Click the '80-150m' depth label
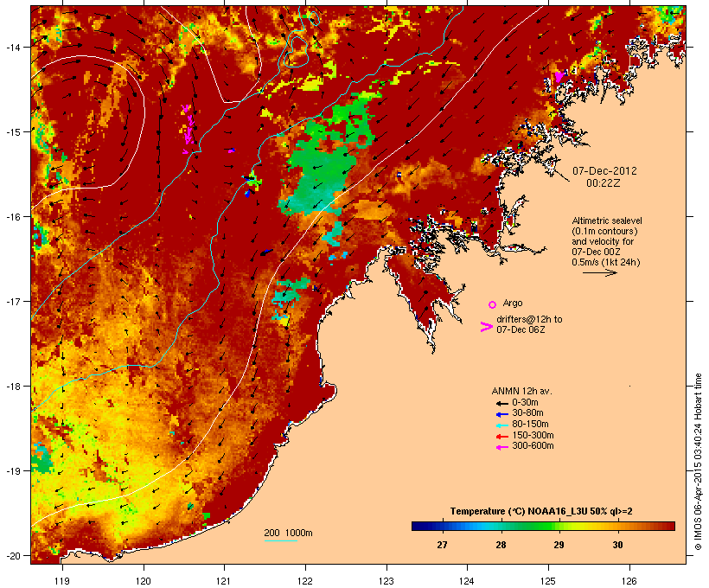Viewport: 709px width, 588px height. tap(530, 425)
